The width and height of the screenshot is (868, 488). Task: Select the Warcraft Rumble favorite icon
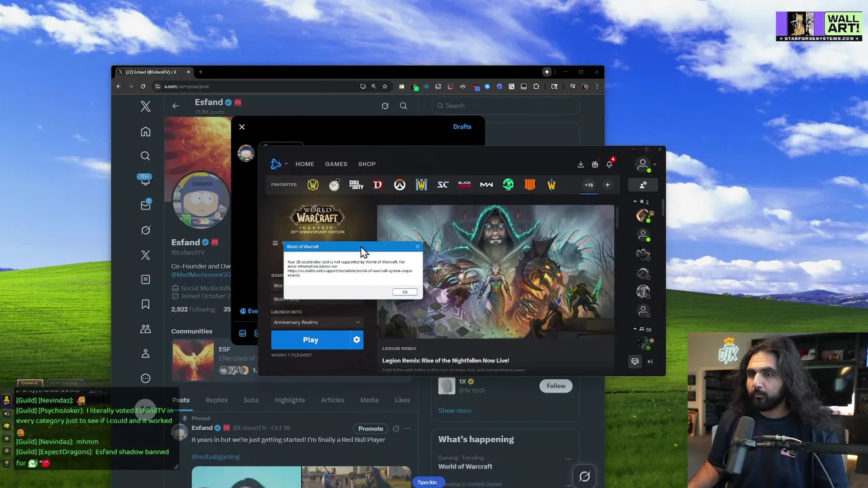551,184
